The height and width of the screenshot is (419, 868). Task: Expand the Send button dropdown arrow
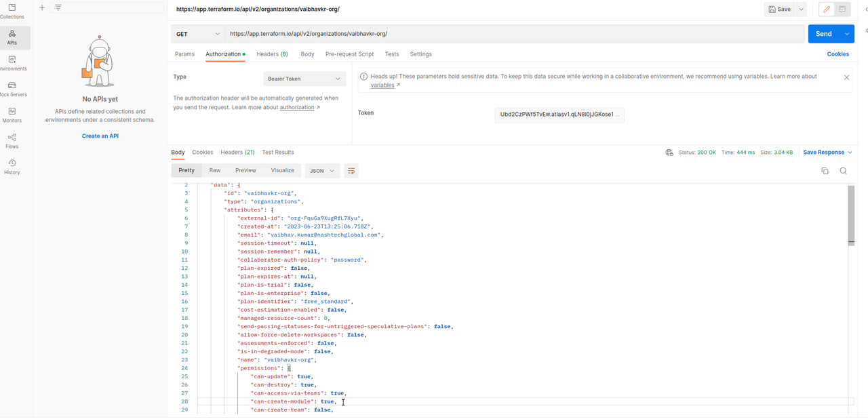(847, 34)
